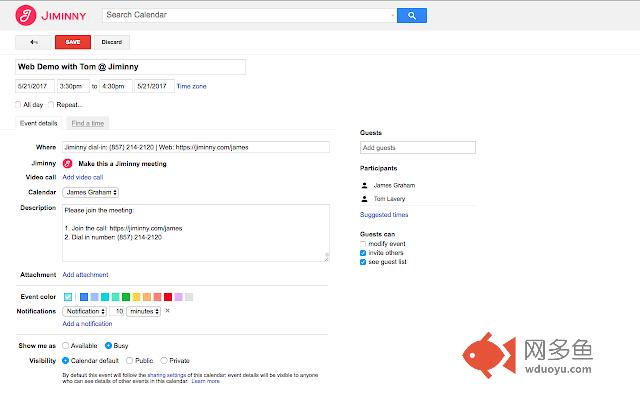Screen dimensions: 640x400
Task: Expand the minutes unit dropdown
Action: 144,311
